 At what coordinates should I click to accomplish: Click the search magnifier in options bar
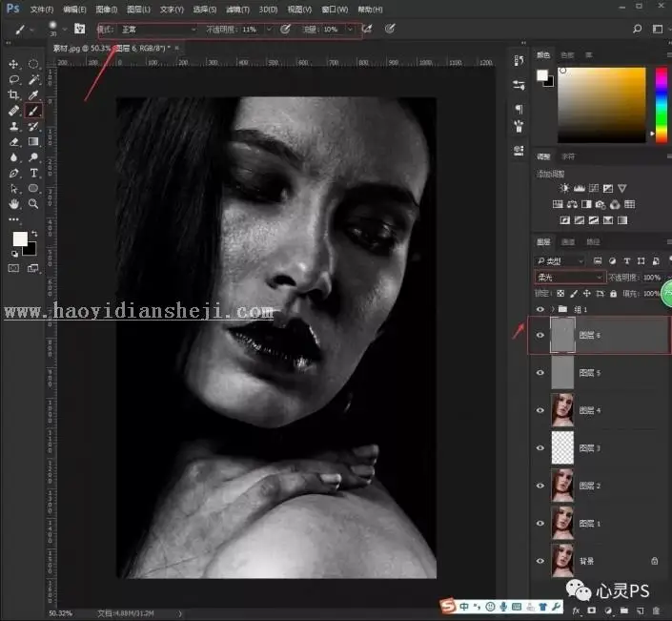click(638, 29)
